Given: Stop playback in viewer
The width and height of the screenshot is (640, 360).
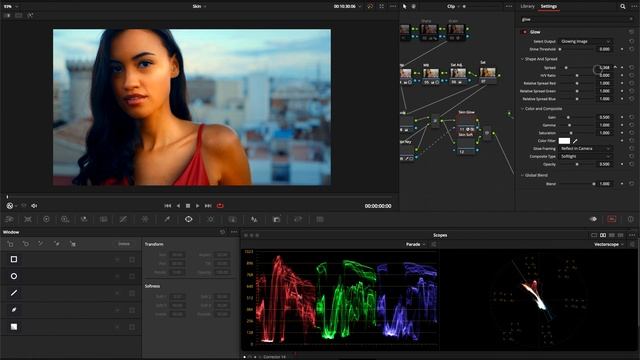Looking at the screenshot, I should [x=188, y=206].
